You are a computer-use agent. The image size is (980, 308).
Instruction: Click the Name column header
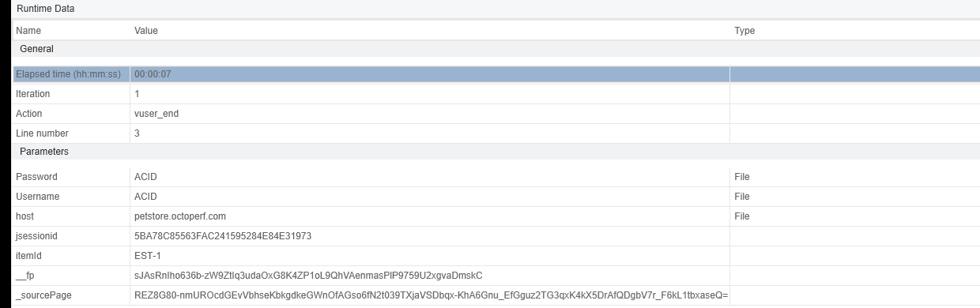[28, 31]
